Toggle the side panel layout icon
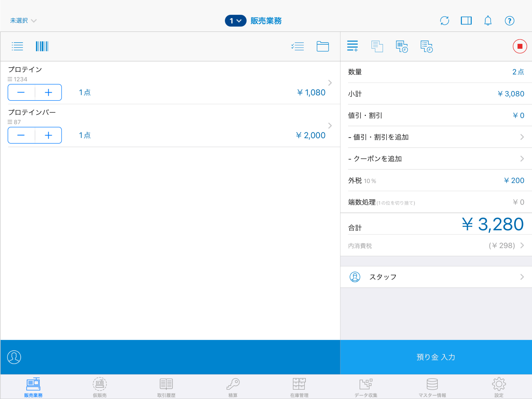 466,21
